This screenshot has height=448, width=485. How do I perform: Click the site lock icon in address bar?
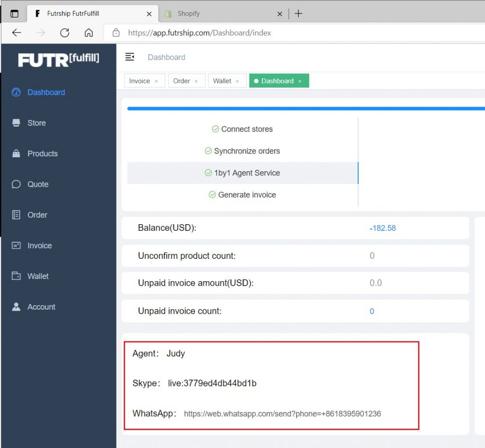pyautogui.click(x=116, y=33)
